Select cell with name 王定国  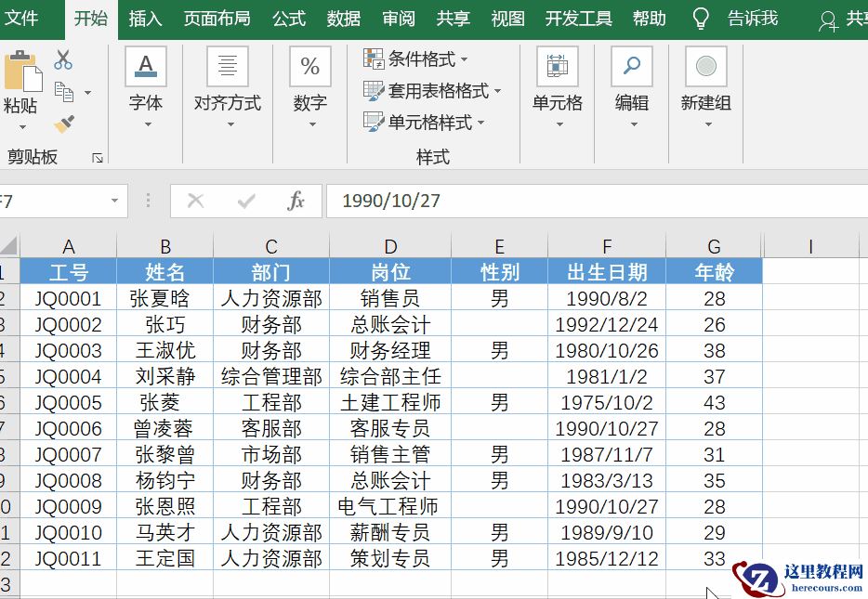pos(164,558)
